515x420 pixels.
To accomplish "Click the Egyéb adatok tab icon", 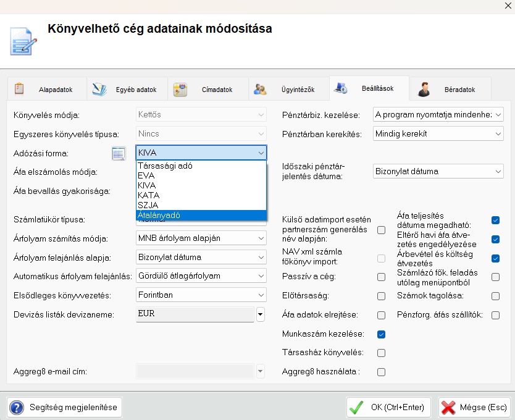I will [99, 89].
